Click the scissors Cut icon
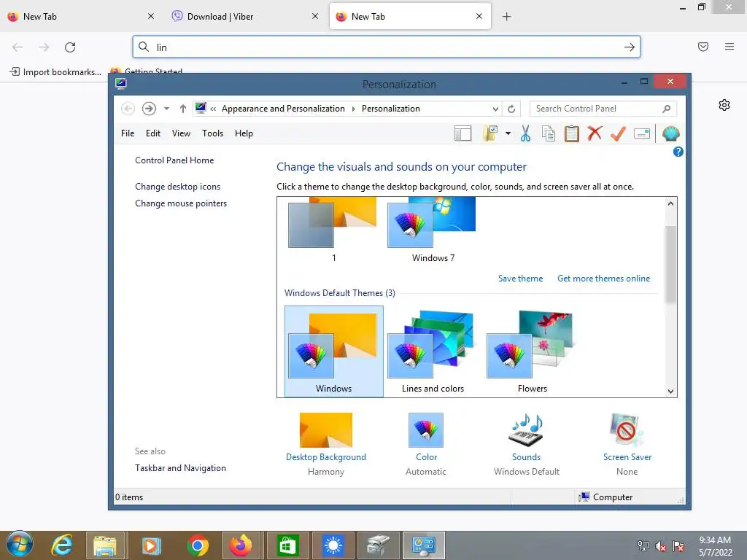The image size is (747, 560). pyautogui.click(x=525, y=134)
